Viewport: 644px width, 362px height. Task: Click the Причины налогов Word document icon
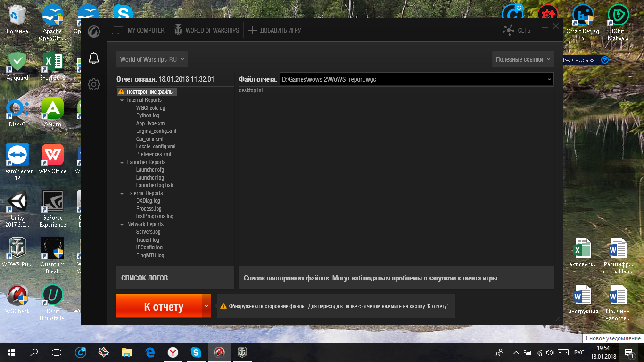[619, 303]
